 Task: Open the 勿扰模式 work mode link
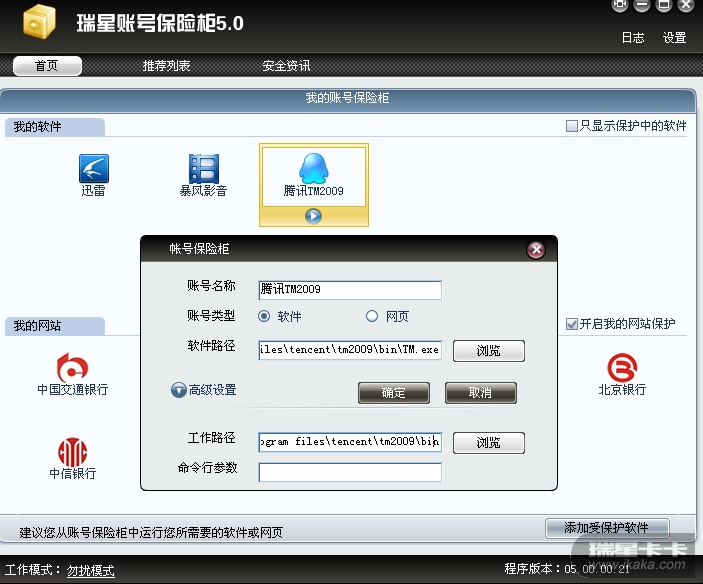click(91, 570)
